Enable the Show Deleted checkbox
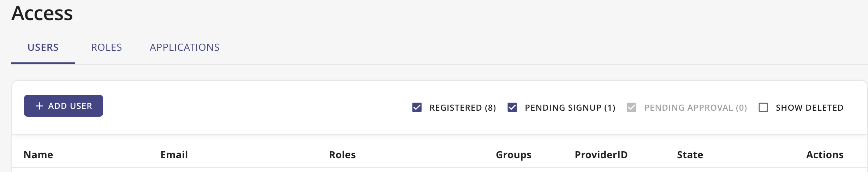The width and height of the screenshot is (868, 172). [x=763, y=107]
